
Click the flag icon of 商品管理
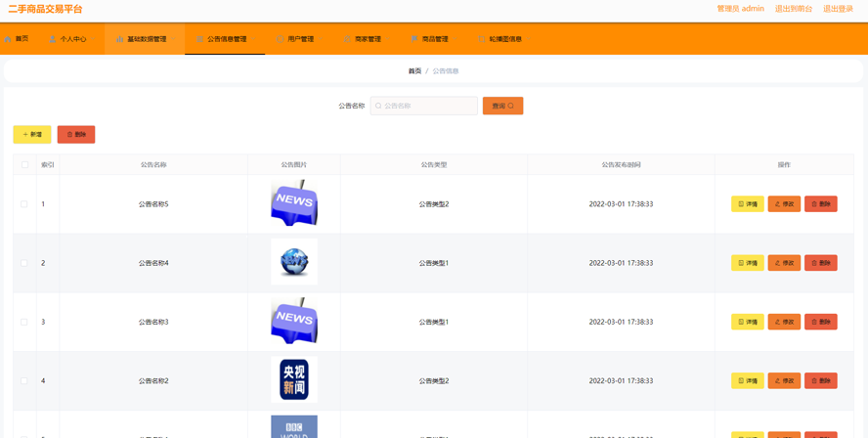[x=414, y=39]
